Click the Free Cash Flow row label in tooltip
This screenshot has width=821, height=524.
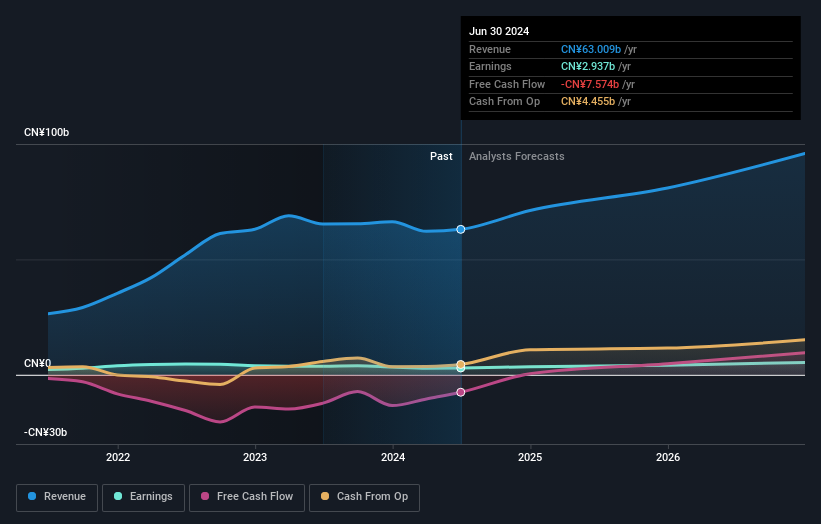coord(507,84)
